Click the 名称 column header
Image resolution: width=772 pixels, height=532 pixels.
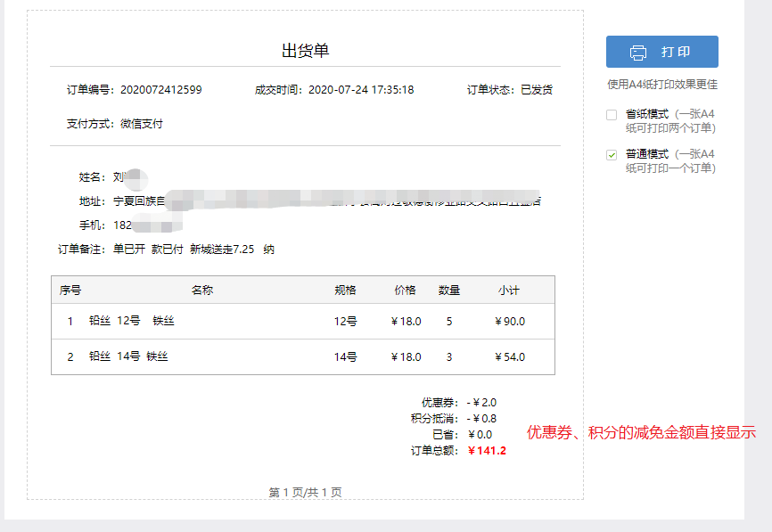[x=202, y=291]
